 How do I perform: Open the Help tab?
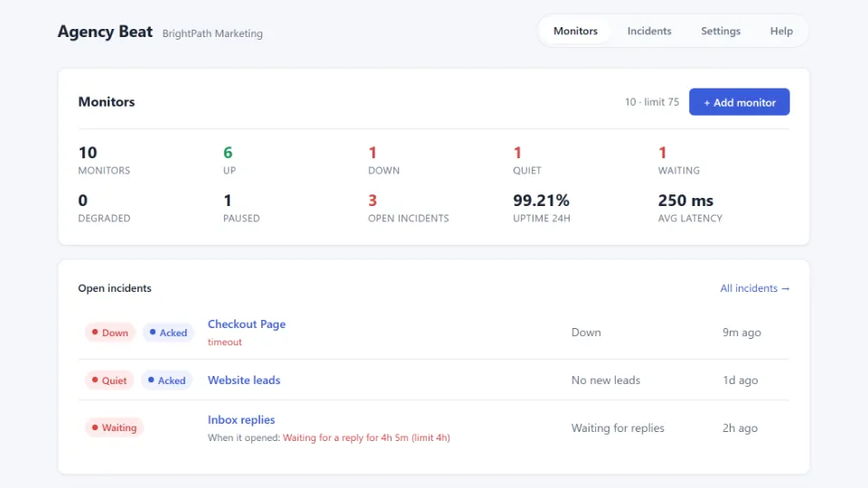click(x=781, y=31)
